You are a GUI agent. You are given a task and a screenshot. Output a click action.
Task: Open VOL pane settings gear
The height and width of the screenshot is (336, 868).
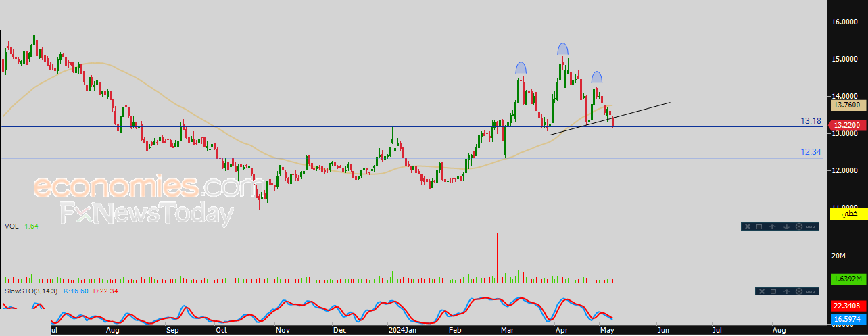click(x=799, y=226)
